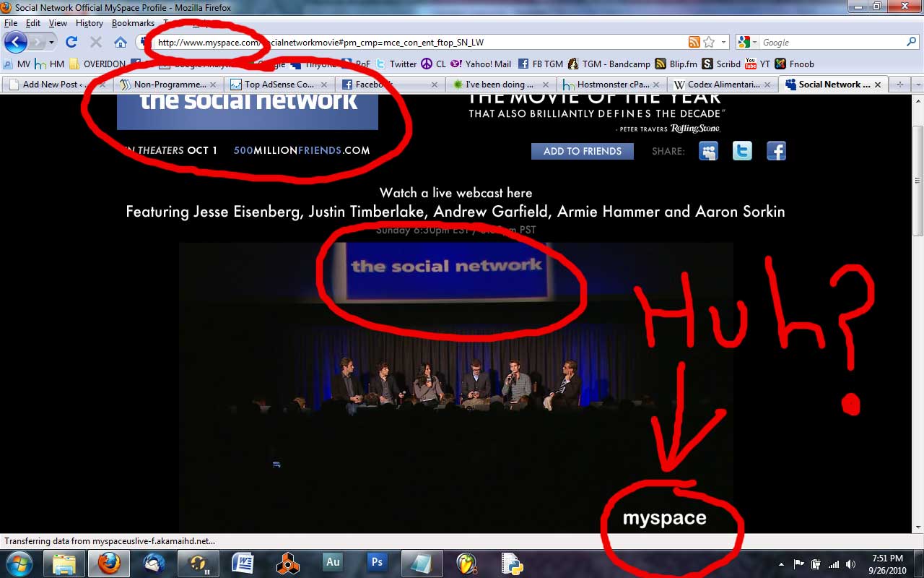Open the FB TGM bookmark
This screenshot has height=578, width=924.
(x=540, y=64)
